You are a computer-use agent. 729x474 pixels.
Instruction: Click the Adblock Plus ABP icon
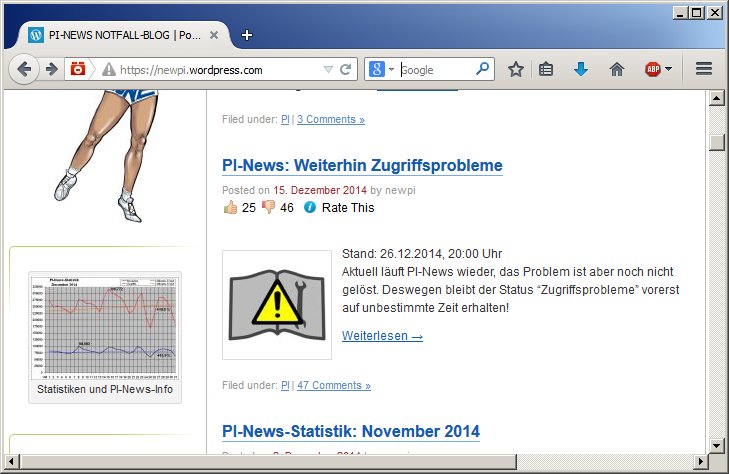[x=653, y=69]
